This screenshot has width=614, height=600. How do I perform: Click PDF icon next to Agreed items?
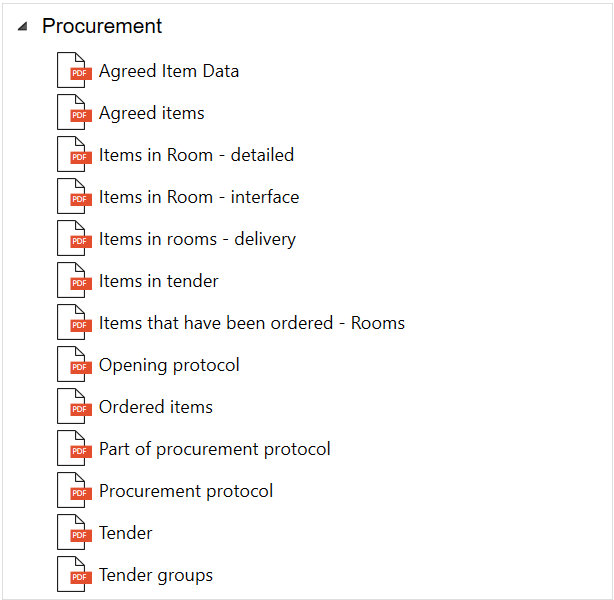(73, 113)
